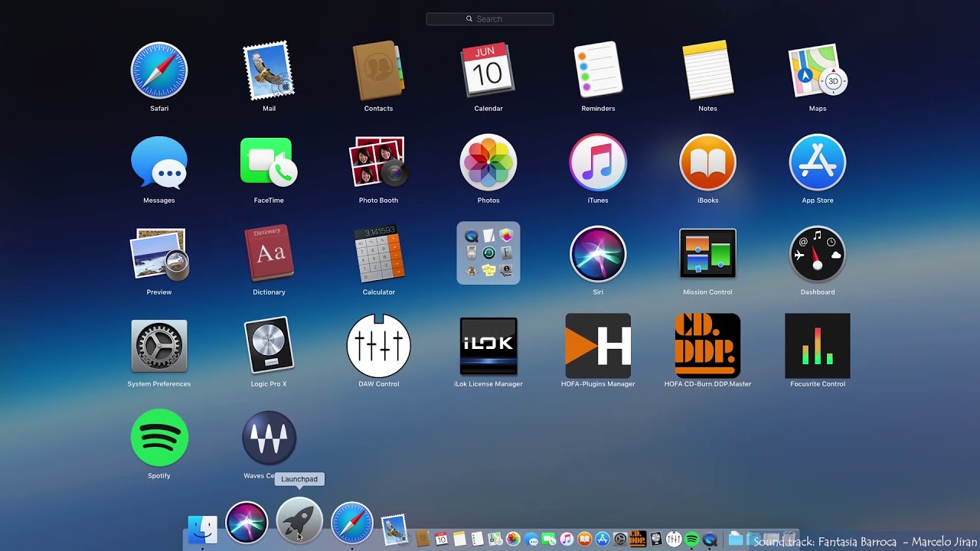Click the Launchpad rocket icon in Dock
Viewport: 980px width, 551px height.
pos(299,520)
